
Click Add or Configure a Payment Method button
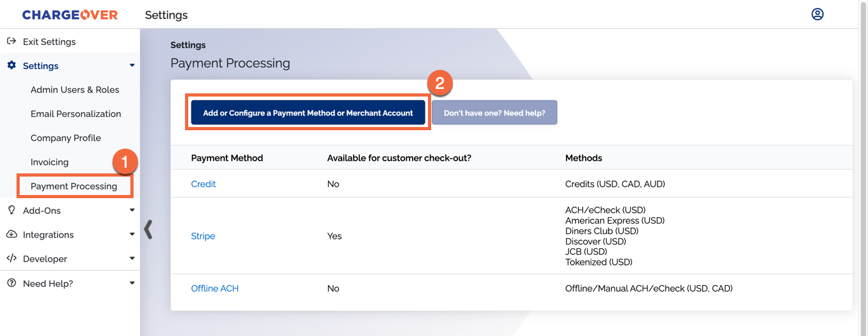308,112
